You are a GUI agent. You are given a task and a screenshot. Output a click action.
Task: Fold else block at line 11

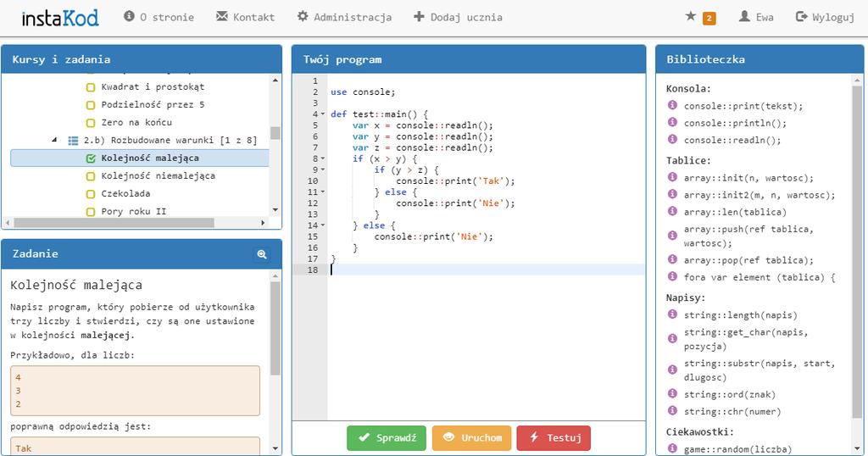click(x=323, y=192)
